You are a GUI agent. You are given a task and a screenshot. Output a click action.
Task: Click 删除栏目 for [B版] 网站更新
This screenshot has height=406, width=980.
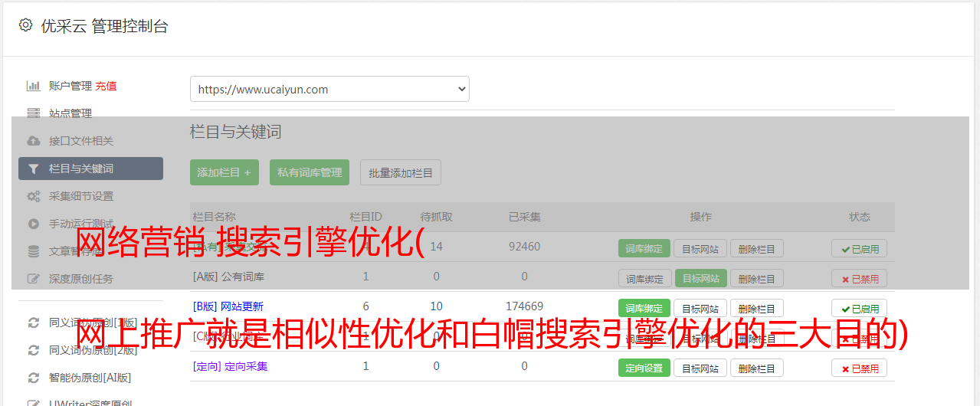[x=757, y=308]
